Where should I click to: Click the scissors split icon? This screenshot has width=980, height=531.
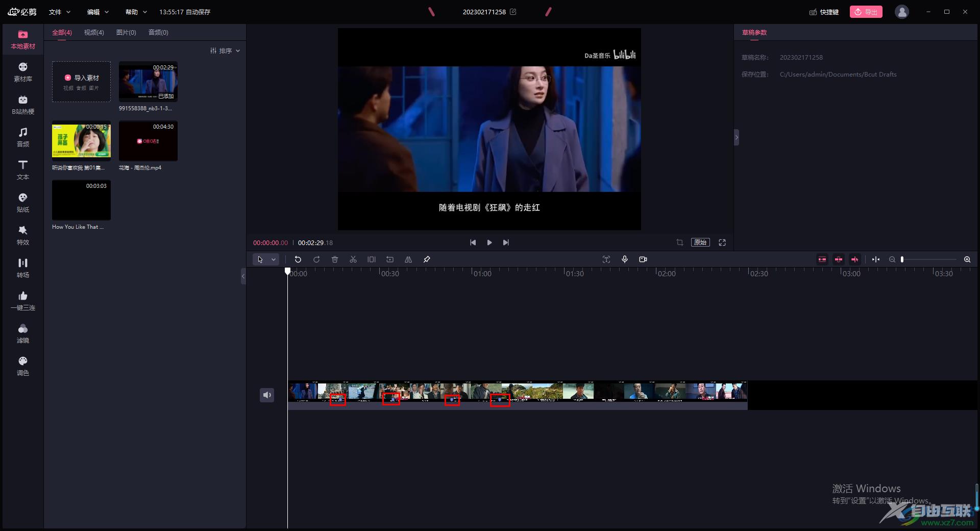(353, 259)
